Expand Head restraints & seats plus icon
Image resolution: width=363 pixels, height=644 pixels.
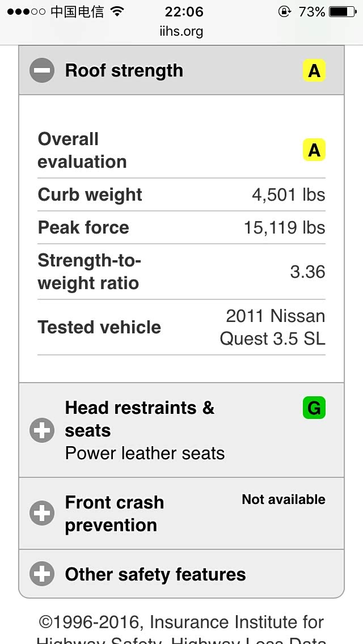[x=42, y=431]
